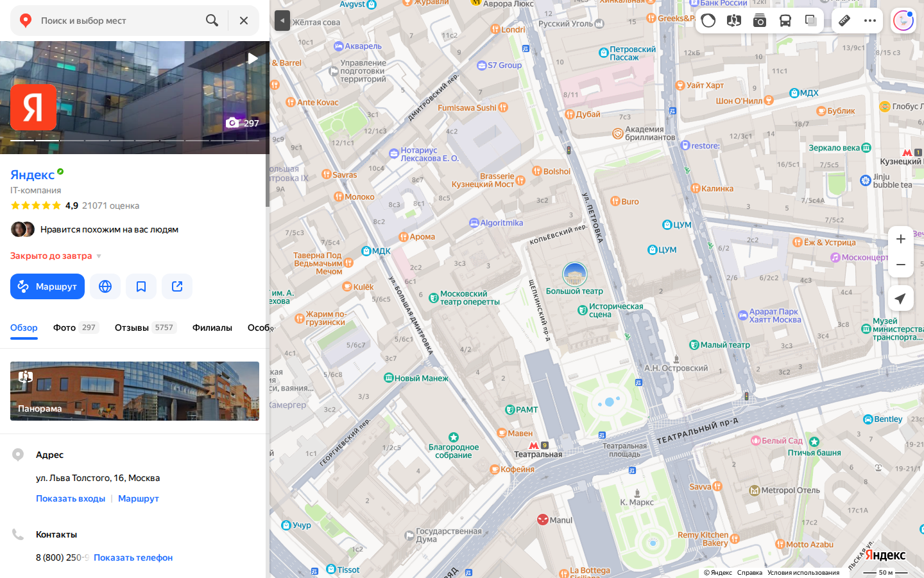Click the Кузнецкий Мост metro icon
The width and height of the screenshot is (924, 578).
click(x=907, y=153)
